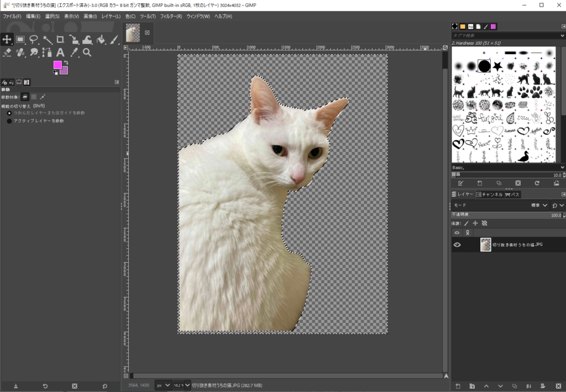Select the Free Select lasso tool
The width and height of the screenshot is (566, 392).
[34, 39]
